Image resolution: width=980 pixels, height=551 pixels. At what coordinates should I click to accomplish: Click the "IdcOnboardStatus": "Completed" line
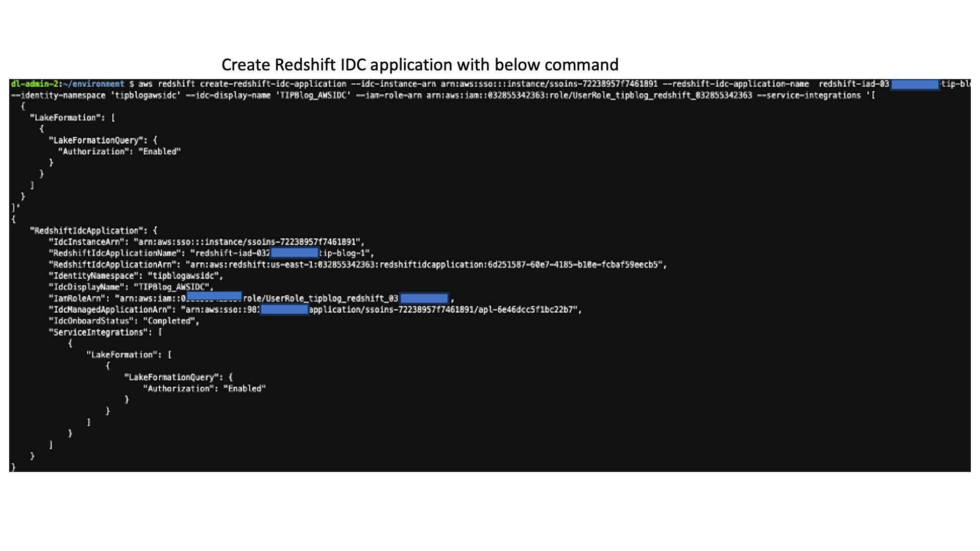click(x=124, y=321)
